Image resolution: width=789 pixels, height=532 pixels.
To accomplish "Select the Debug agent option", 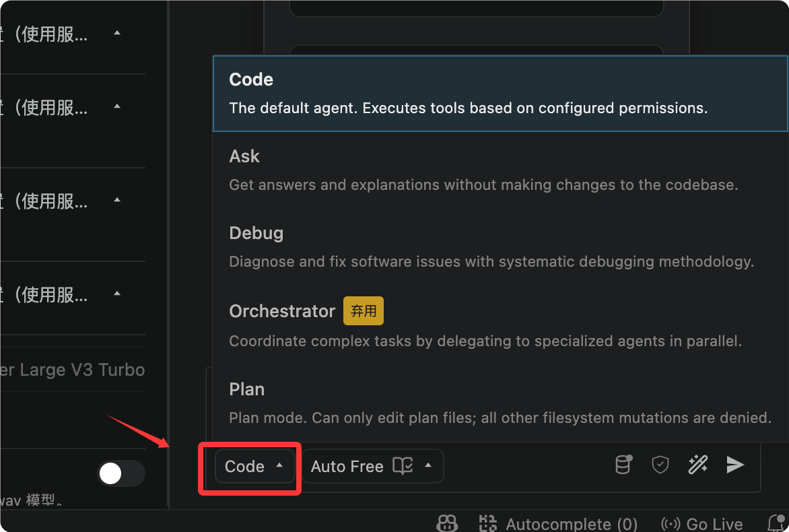I will pos(500,246).
